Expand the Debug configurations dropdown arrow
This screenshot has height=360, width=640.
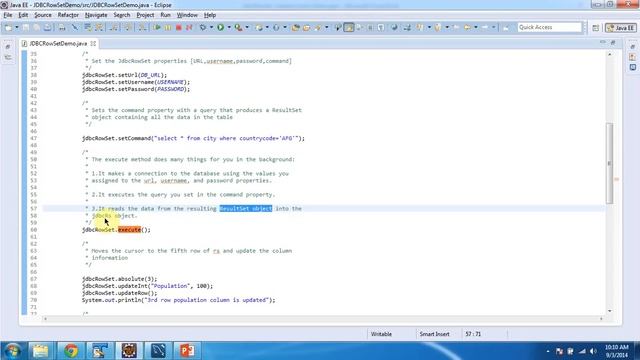[x=211, y=27]
